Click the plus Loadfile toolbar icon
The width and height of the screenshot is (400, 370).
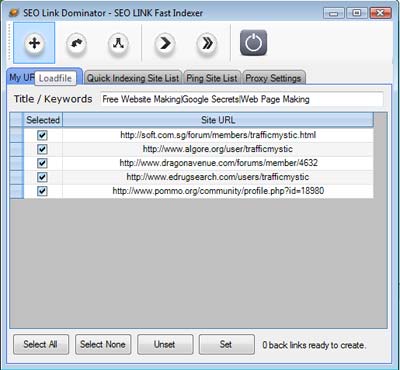(34, 43)
